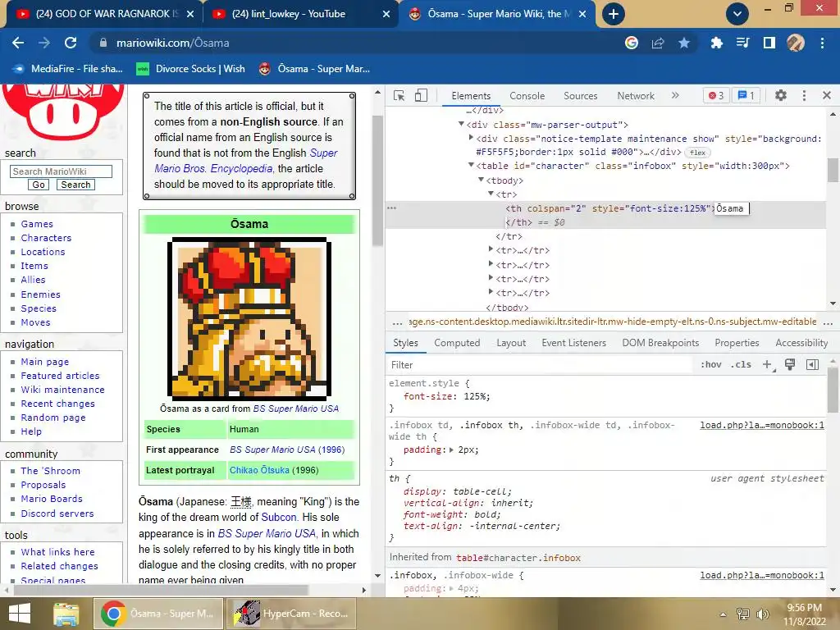Open the Characters sidebar link

pyautogui.click(x=46, y=238)
